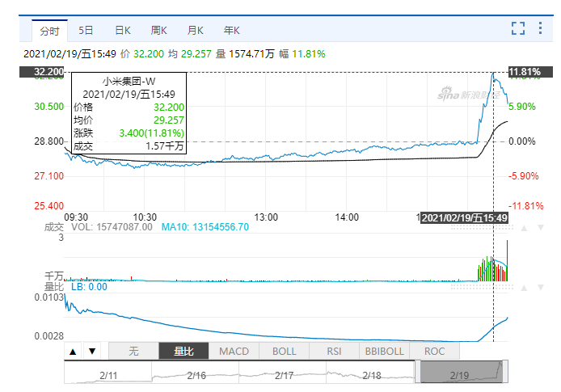
Task: Click the LB: 0.00 label
Action: click(89, 287)
